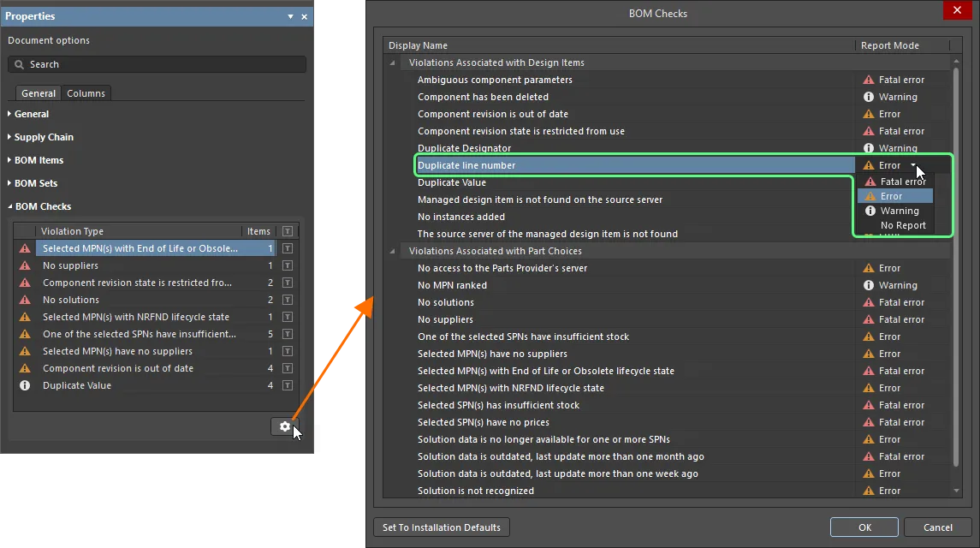Click warning icon for Component has been deleted
980x548 pixels.
[x=869, y=97]
